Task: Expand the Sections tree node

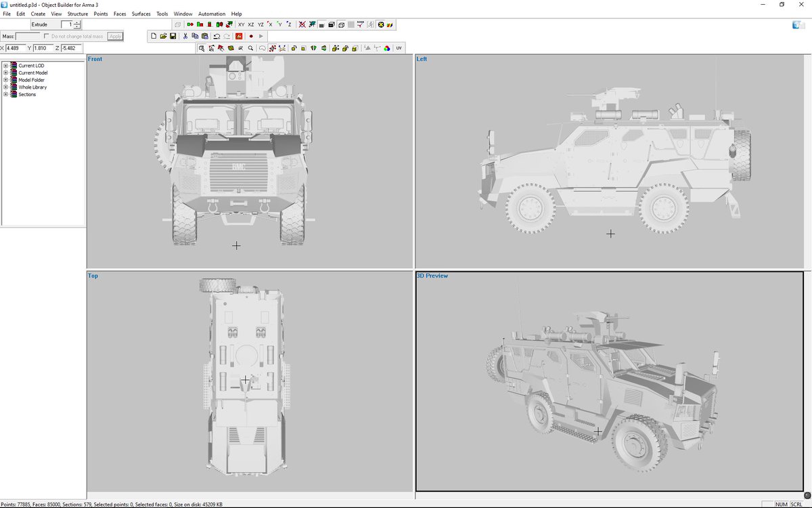Action: [x=5, y=94]
